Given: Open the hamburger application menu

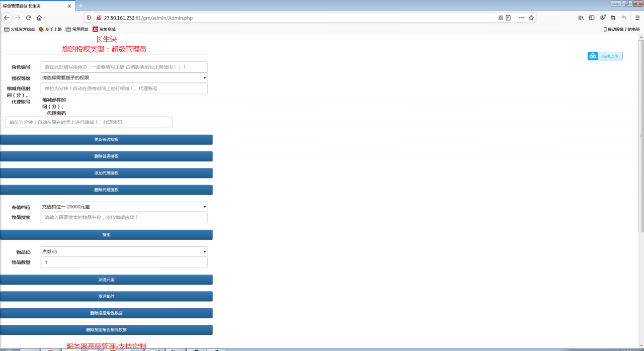Looking at the screenshot, I should point(637,18).
